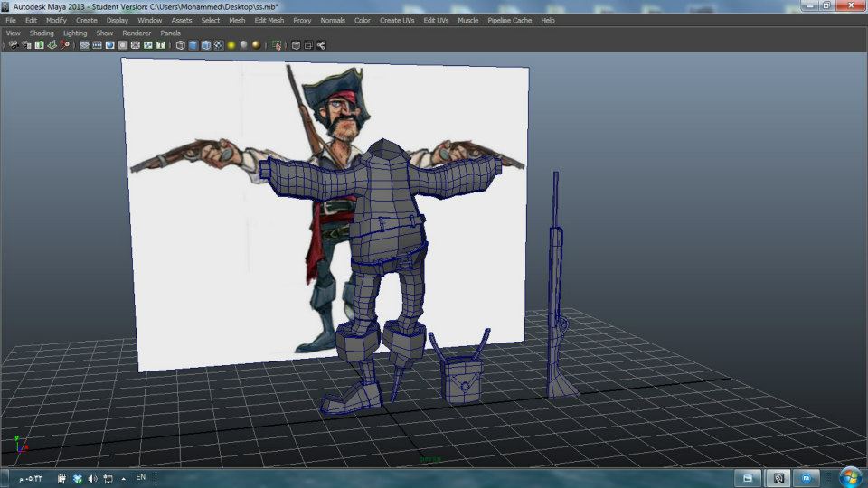The width and height of the screenshot is (868, 488).
Task: Toggle the X-ray cube display icon
Action: pyautogui.click(x=295, y=45)
